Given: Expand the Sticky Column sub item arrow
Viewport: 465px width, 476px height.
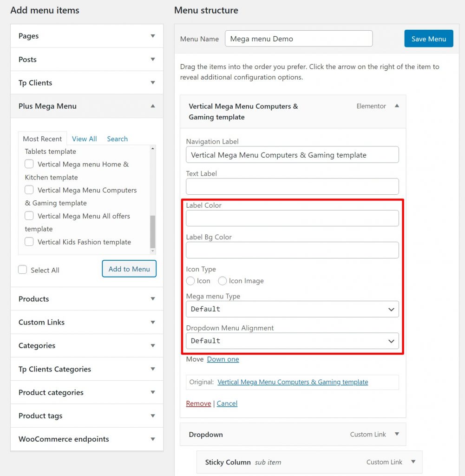Looking at the screenshot, I should pyautogui.click(x=413, y=462).
